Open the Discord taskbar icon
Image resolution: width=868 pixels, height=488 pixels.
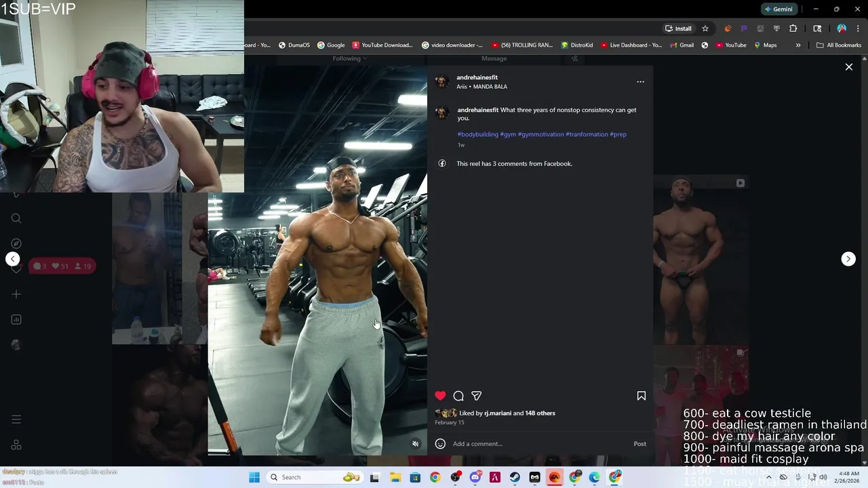(x=475, y=477)
